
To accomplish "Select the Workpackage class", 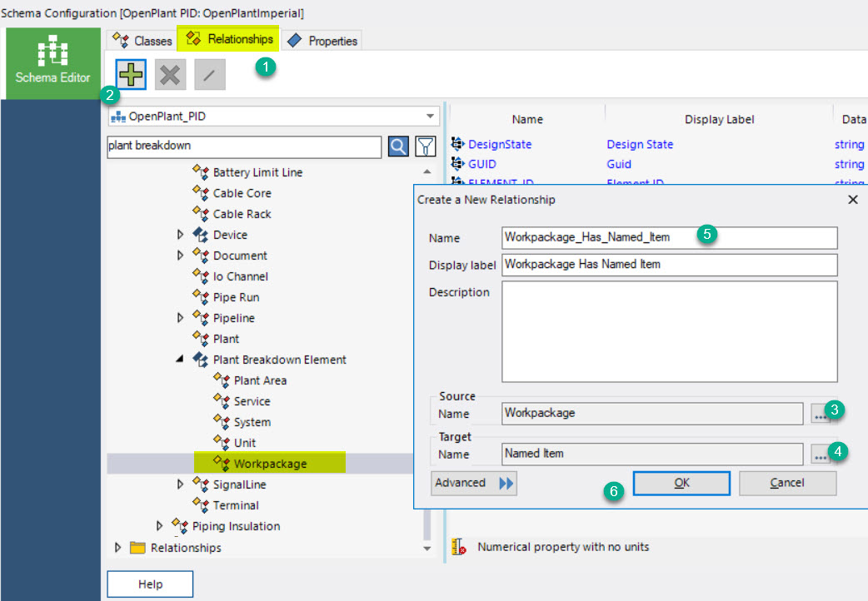I will [x=270, y=463].
